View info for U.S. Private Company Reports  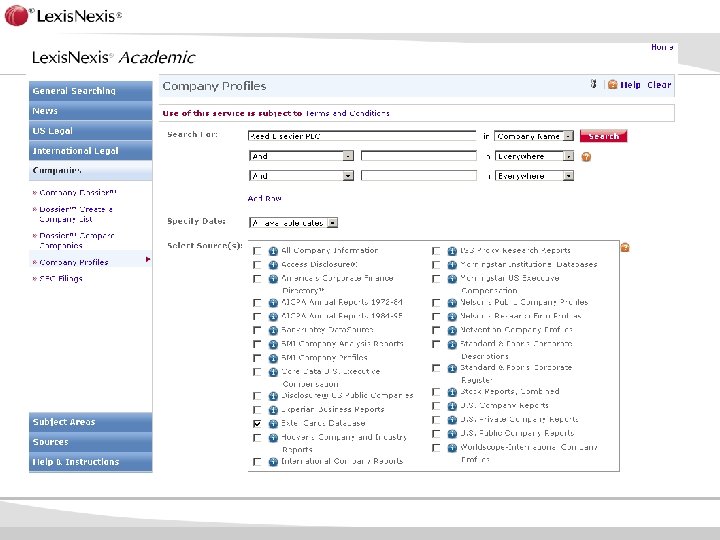click(452, 420)
